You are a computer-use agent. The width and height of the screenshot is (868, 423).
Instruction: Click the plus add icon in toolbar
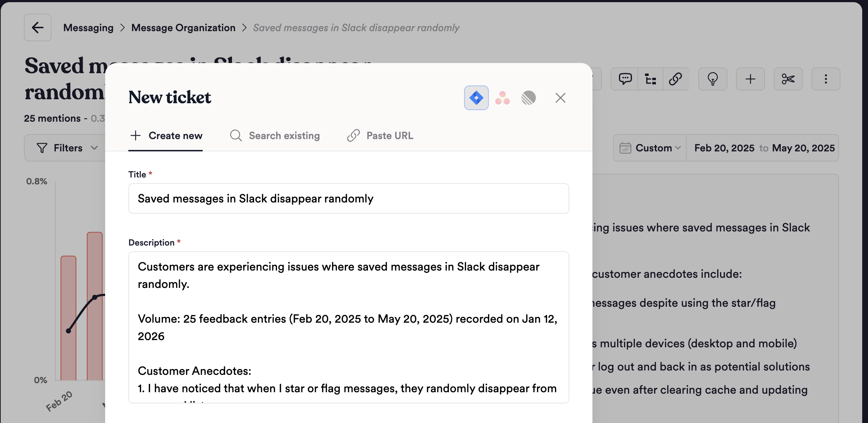click(750, 79)
